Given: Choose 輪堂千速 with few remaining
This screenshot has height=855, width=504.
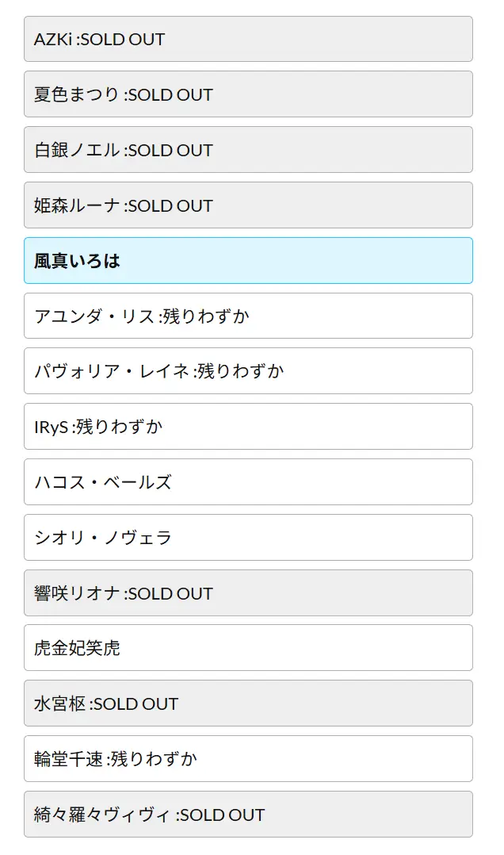Looking at the screenshot, I should click(x=248, y=759).
